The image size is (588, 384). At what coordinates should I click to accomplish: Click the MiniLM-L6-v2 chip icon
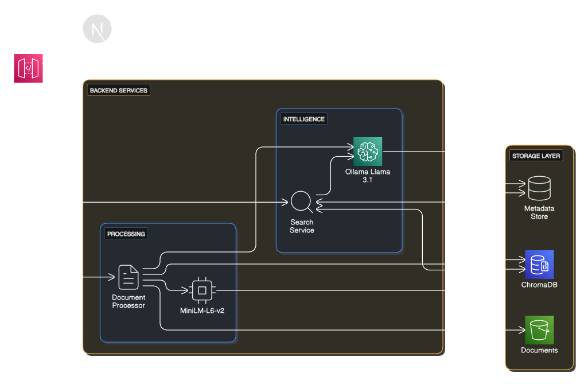click(203, 290)
